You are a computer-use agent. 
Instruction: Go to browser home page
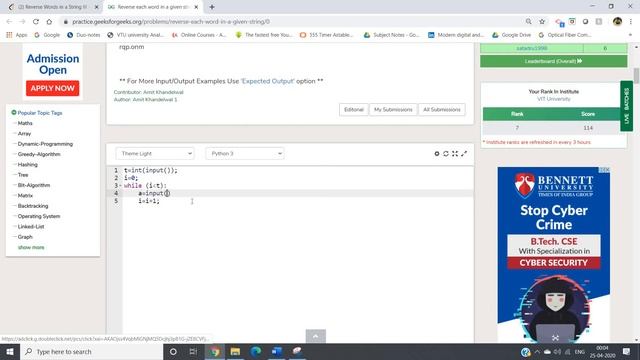(x=49, y=21)
